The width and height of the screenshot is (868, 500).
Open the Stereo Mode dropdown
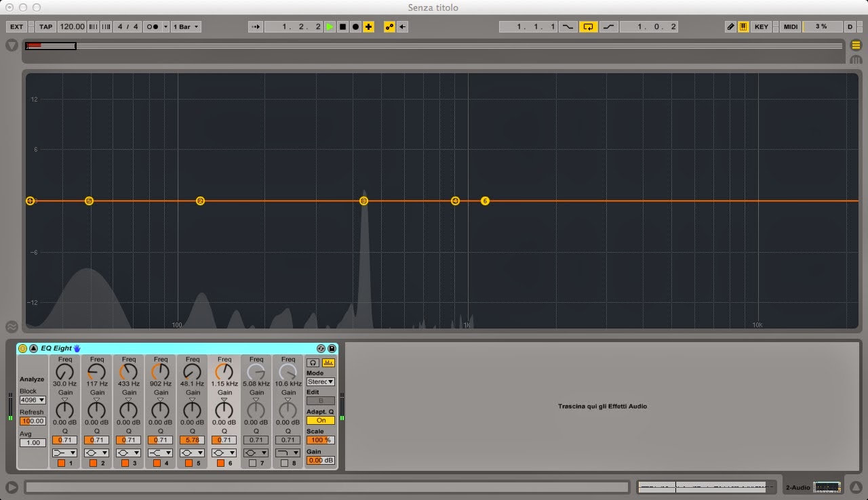tap(320, 382)
